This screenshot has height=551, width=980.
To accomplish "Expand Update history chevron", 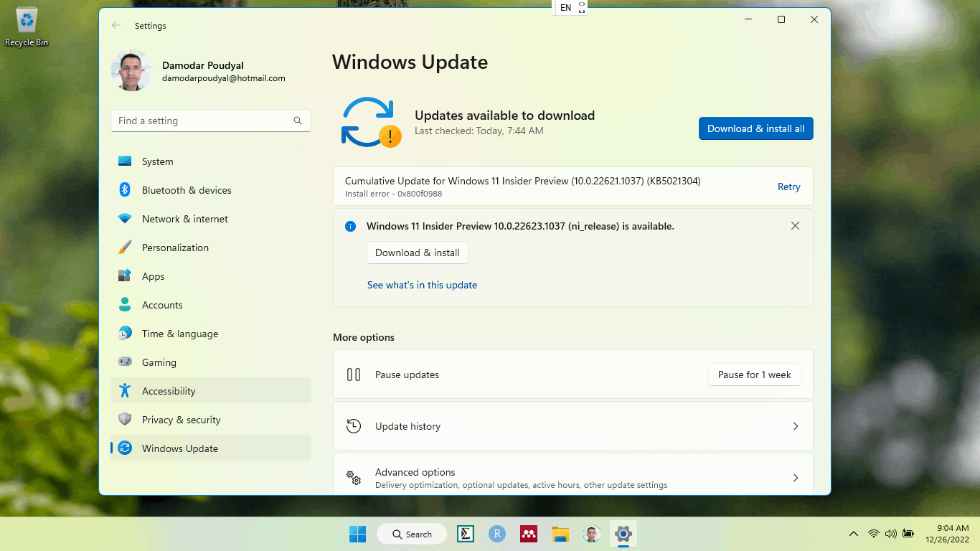I will click(x=795, y=426).
